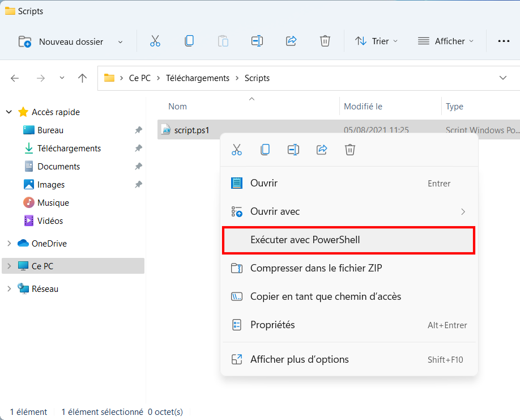Select Copier en tant que chemin d'accès
This screenshot has width=520, height=420.
(x=349, y=296)
